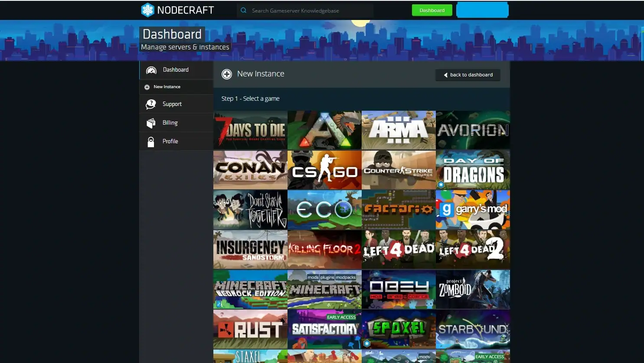This screenshot has width=644, height=363.
Task: Click the Billing box icon
Action: pos(151,123)
